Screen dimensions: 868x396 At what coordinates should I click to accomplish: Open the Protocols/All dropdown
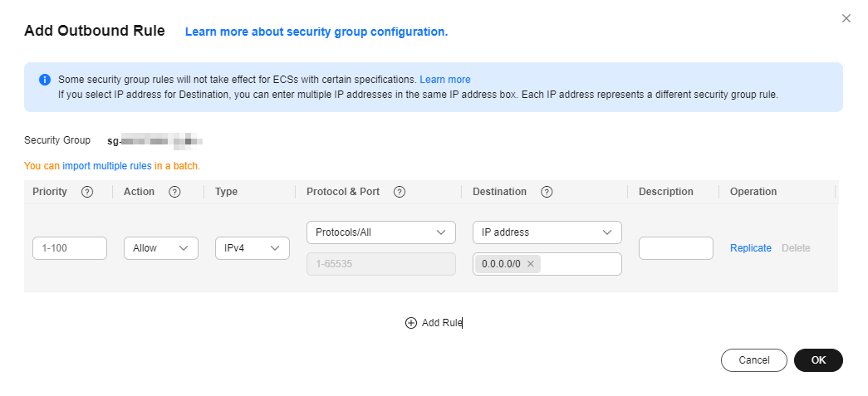381,232
